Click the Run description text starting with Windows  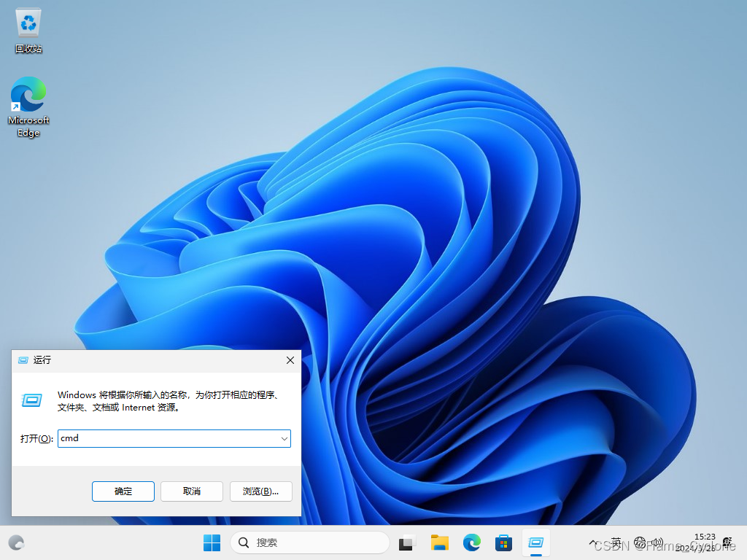[x=169, y=401]
